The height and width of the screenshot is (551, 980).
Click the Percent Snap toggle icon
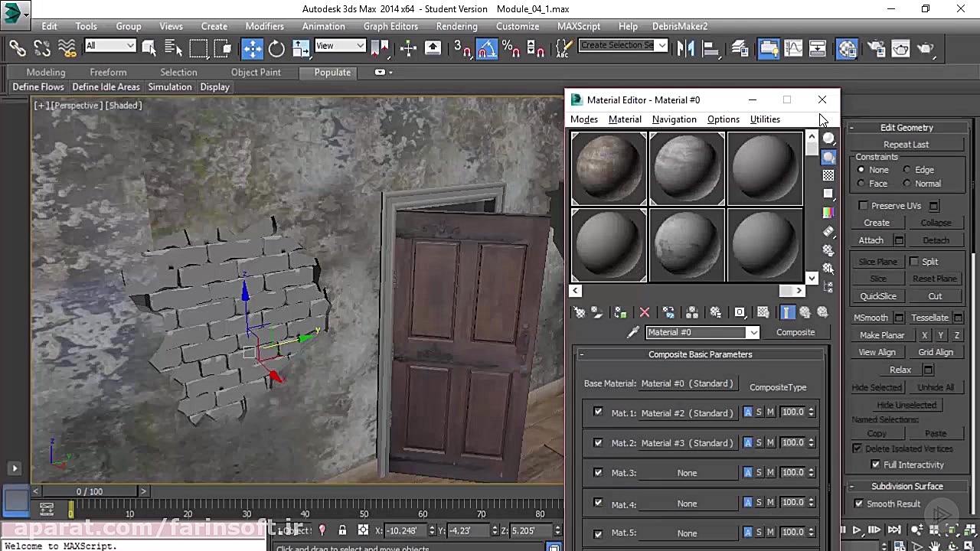[x=511, y=48]
